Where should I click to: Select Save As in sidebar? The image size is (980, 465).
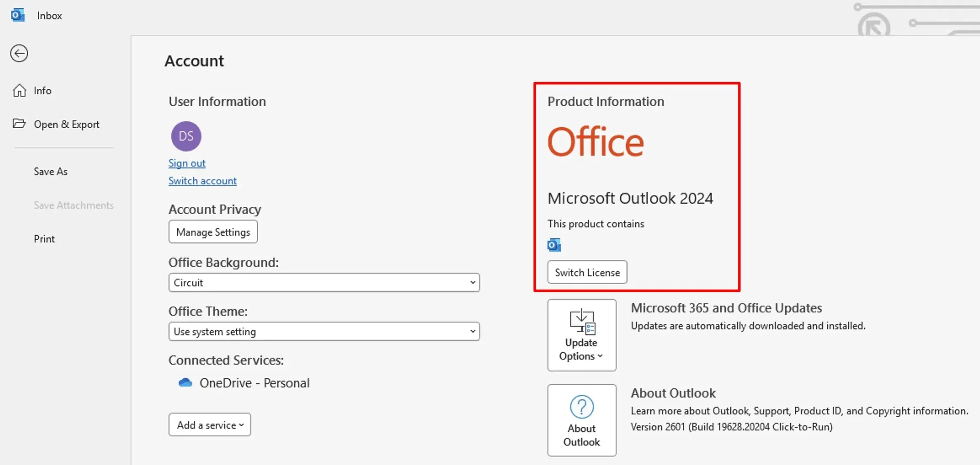(x=51, y=172)
